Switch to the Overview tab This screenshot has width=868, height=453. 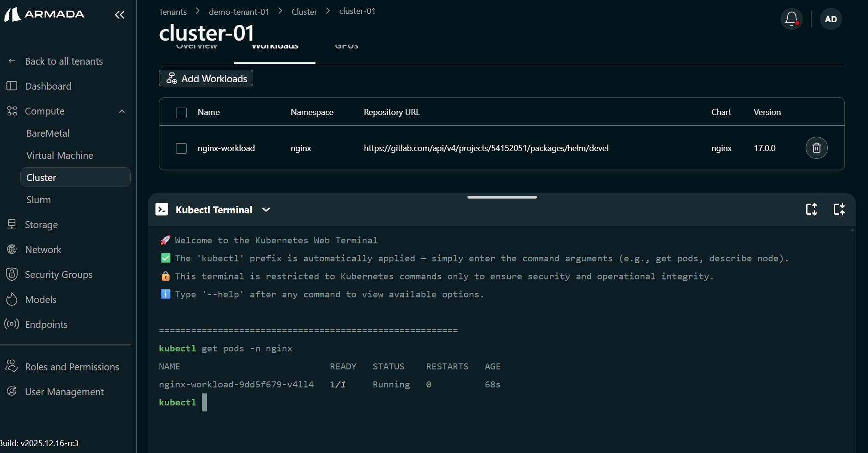(x=196, y=47)
